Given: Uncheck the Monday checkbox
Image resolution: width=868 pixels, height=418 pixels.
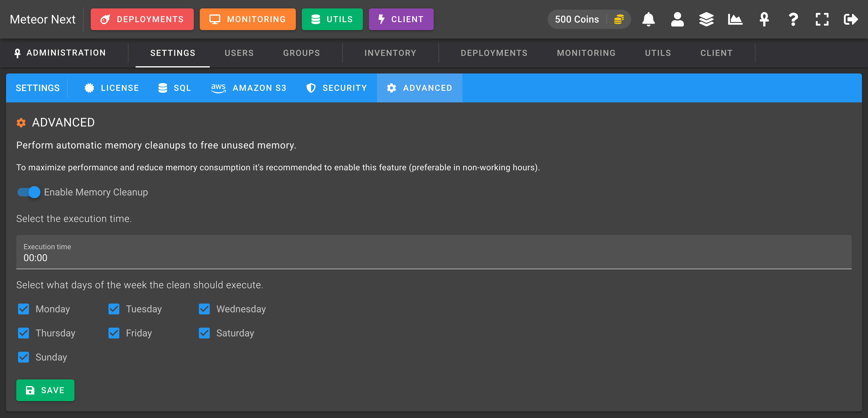Looking at the screenshot, I should (x=24, y=309).
